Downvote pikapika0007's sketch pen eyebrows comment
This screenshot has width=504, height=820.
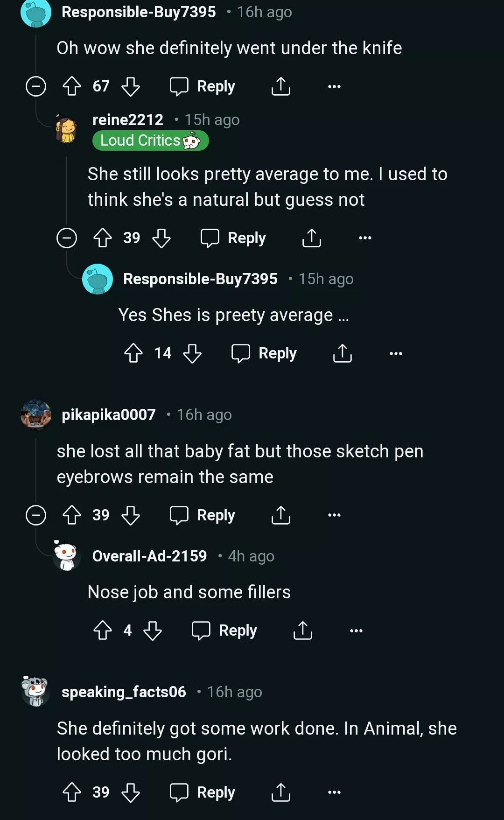coord(131,515)
